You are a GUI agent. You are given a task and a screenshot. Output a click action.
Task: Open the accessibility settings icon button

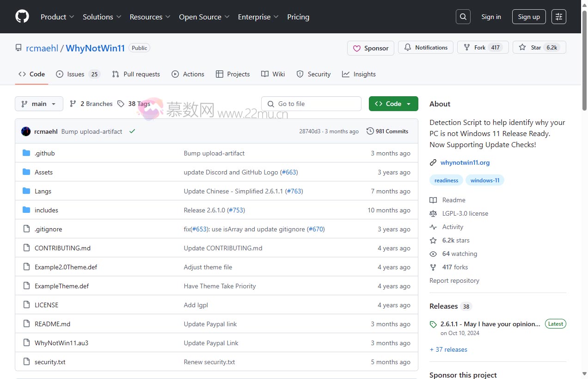(x=559, y=17)
